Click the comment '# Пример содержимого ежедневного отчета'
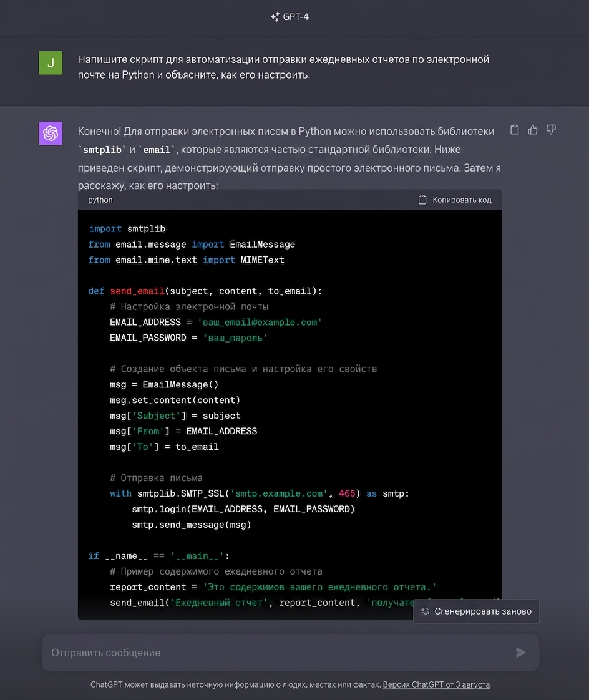This screenshot has width=589, height=700. point(216,571)
